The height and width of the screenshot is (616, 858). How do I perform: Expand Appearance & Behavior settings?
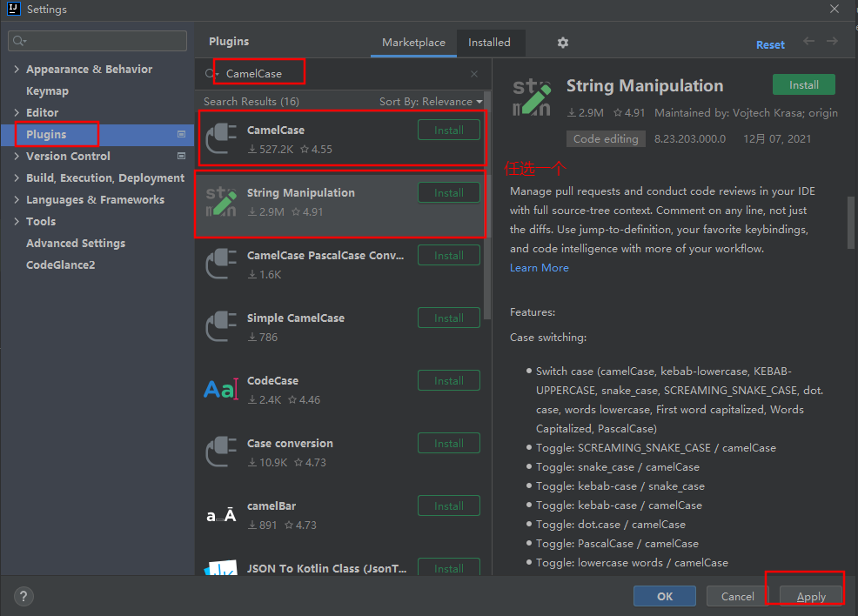[x=17, y=69]
